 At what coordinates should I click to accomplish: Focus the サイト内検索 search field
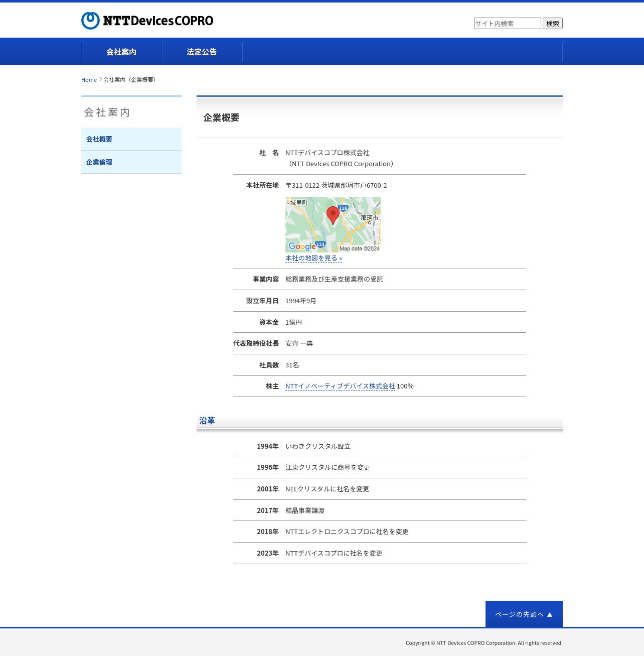[x=507, y=24]
